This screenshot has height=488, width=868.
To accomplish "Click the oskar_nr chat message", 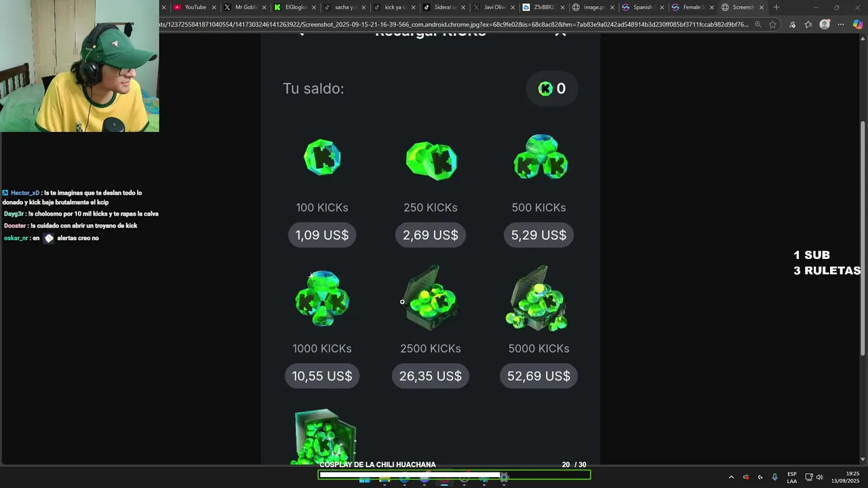I will tap(52, 238).
